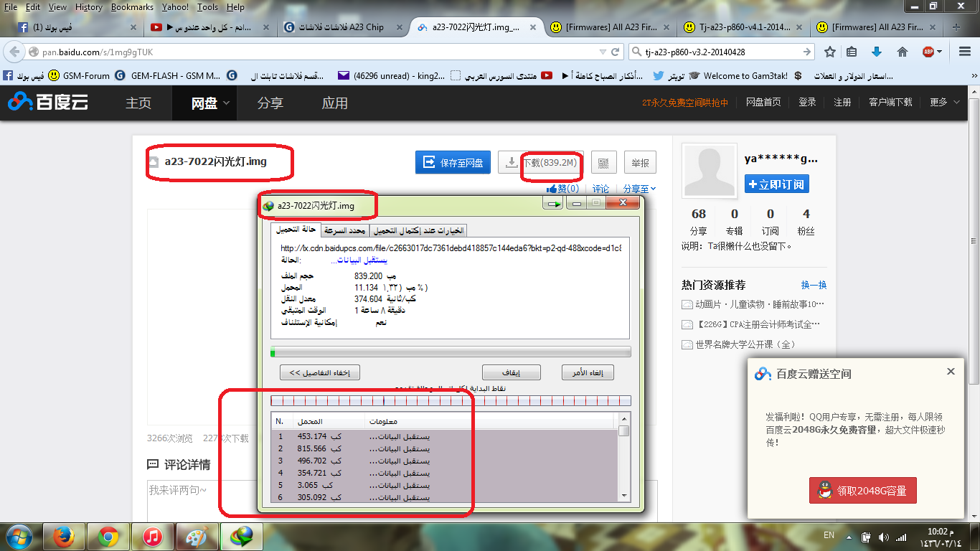This screenshot has height=551, width=980.
Task: Click the 下载(839.2M) download button
Action: click(x=541, y=163)
